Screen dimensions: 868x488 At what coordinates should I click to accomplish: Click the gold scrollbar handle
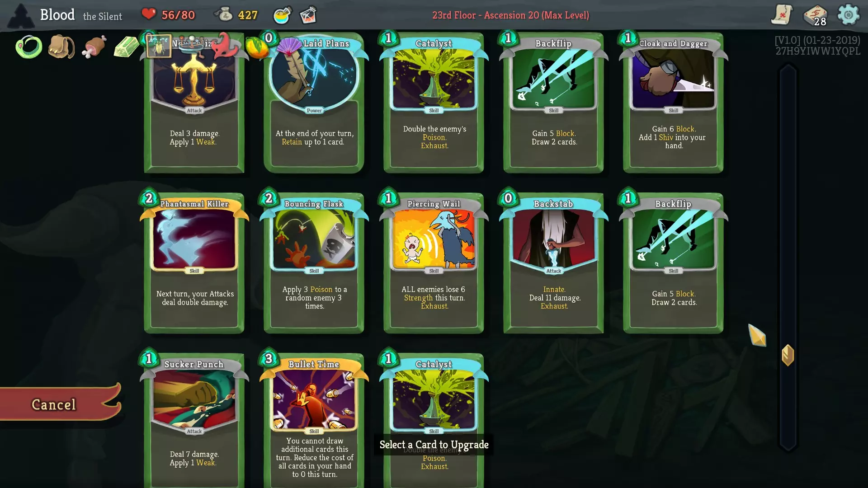coord(788,355)
